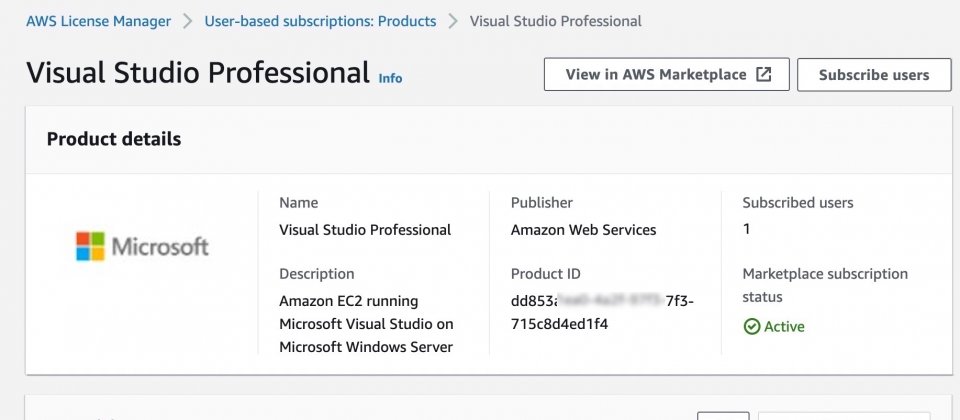960x420 pixels.
Task: Click the Subscribe users button
Action: pyautogui.click(x=874, y=75)
